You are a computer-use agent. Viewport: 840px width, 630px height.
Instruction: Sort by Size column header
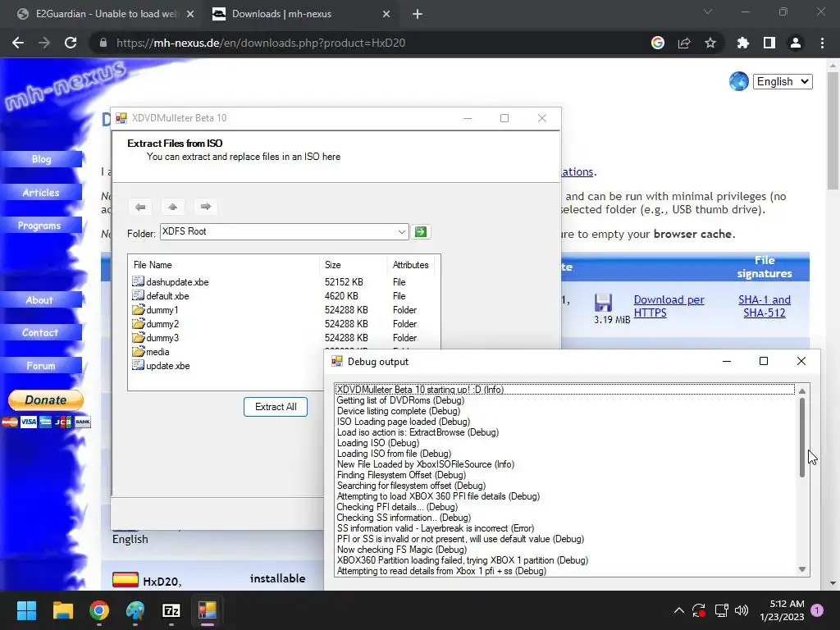(x=353, y=265)
